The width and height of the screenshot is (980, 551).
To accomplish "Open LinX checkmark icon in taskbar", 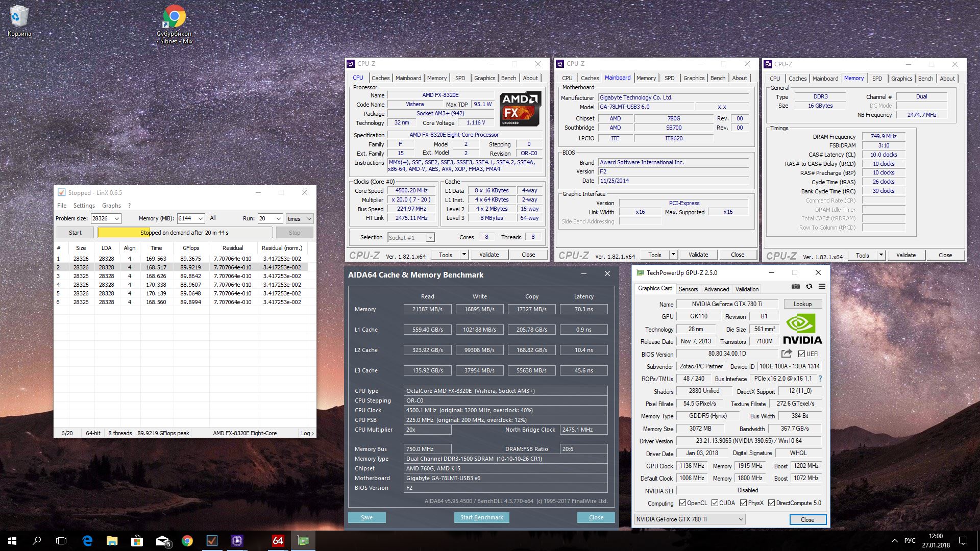I will (x=212, y=541).
